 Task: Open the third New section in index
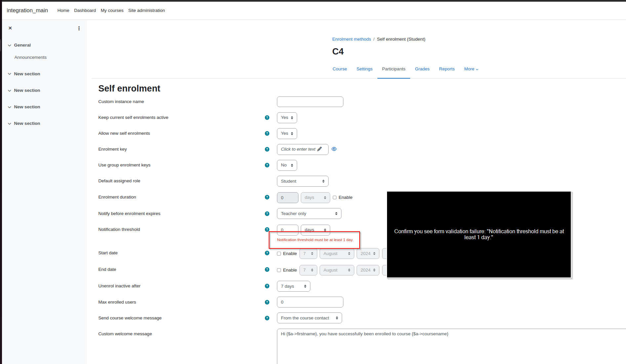click(x=27, y=107)
